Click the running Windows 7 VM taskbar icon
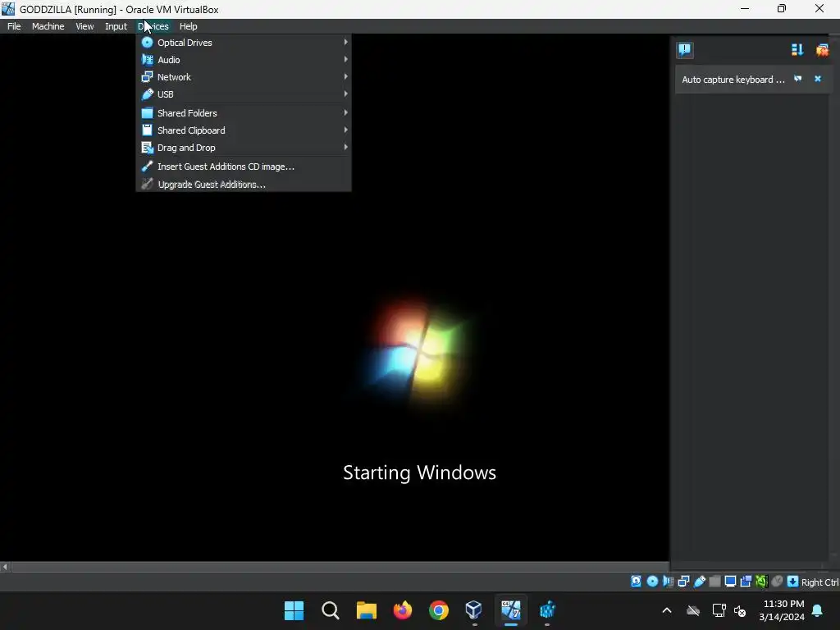 (510, 610)
